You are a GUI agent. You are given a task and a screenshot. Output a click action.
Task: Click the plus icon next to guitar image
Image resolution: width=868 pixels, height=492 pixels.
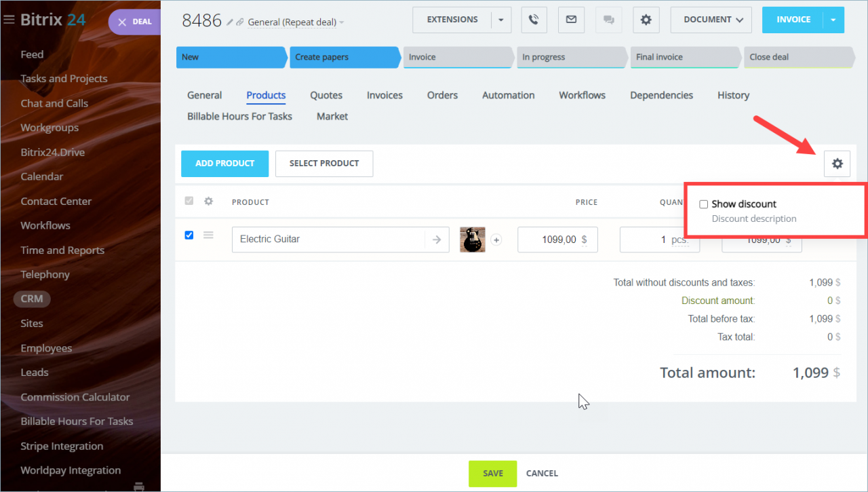click(x=496, y=240)
